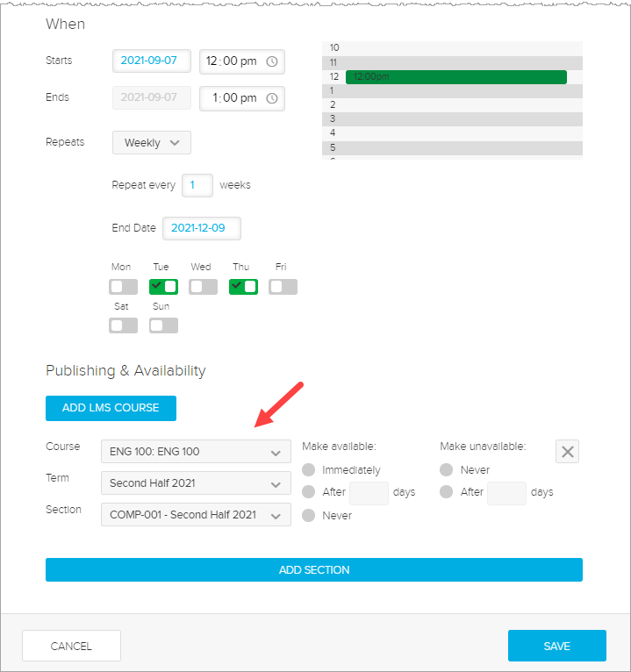This screenshot has height=672, width=631.
Task: Expand the Course ENG 100 dropdown
Action: coord(196,452)
